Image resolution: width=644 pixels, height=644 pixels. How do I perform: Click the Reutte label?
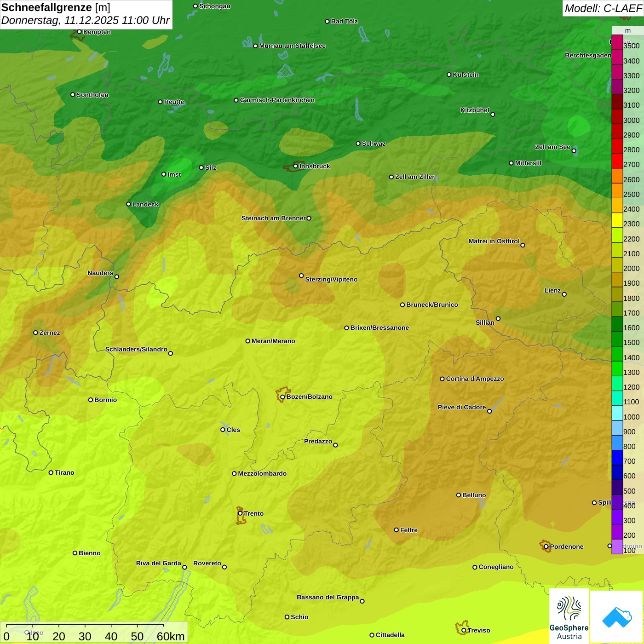[x=174, y=102]
